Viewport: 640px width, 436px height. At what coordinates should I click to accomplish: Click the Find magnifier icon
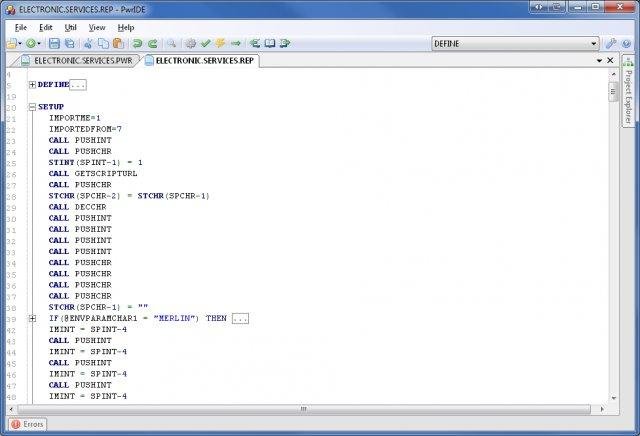(x=171, y=43)
